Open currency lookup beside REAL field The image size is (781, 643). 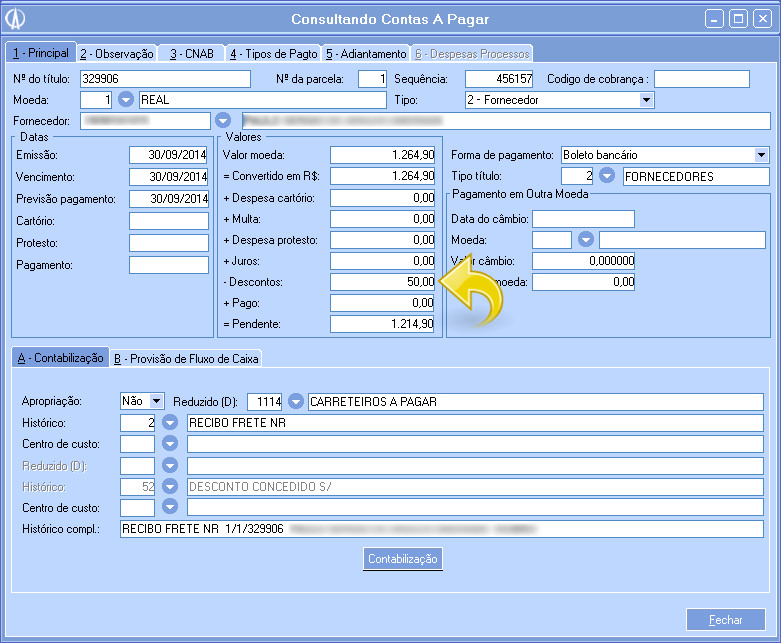pos(126,100)
